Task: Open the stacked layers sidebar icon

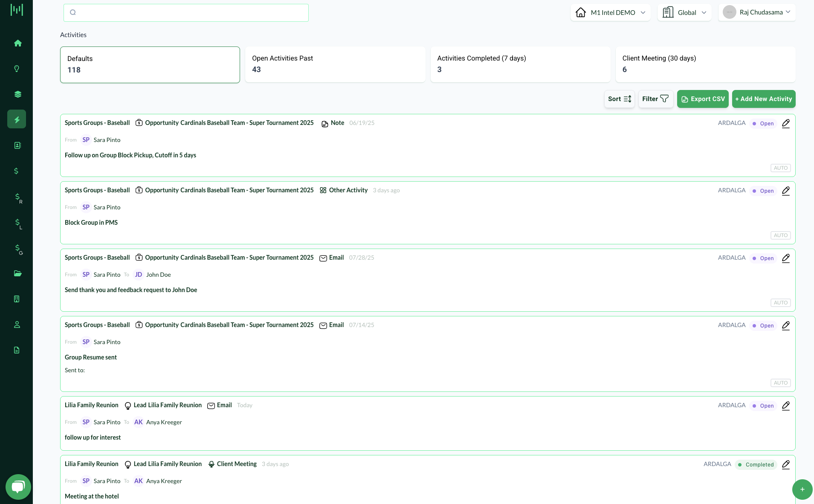Action: point(17,94)
